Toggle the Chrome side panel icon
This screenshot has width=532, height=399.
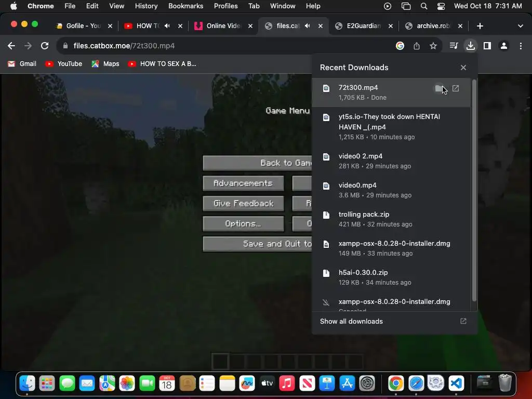(487, 46)
